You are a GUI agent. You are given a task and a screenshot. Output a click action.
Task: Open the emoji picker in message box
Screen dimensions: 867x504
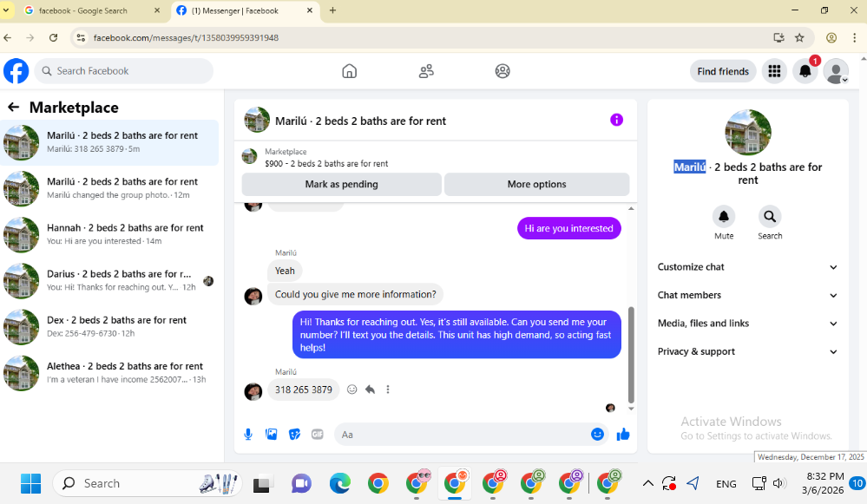pyautogui.click(x=597, y=435)
